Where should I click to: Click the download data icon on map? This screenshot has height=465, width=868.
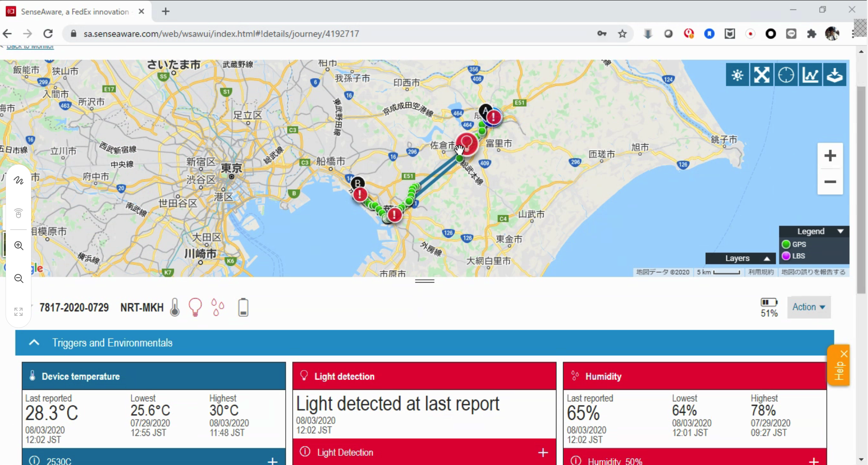835,75
